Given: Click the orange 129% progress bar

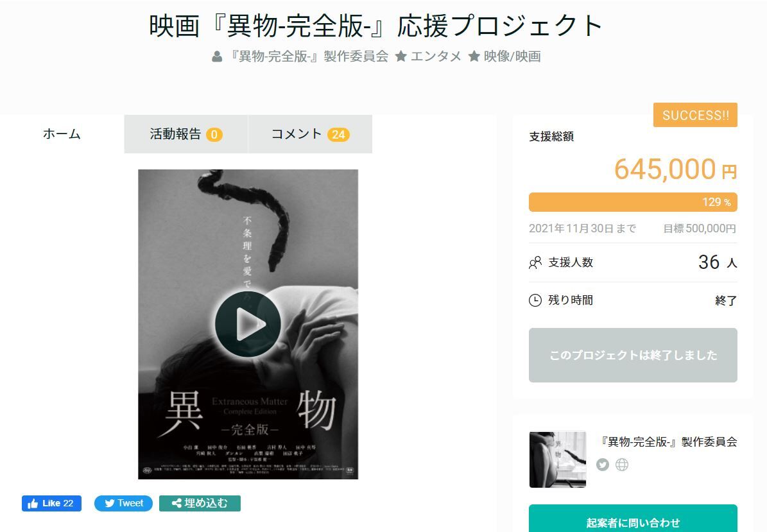Looking at the screenshot, I should 633,202.
